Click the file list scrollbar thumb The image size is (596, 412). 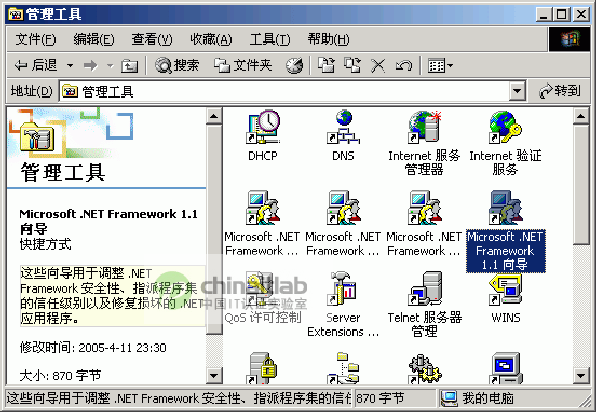tap(581, 185)
